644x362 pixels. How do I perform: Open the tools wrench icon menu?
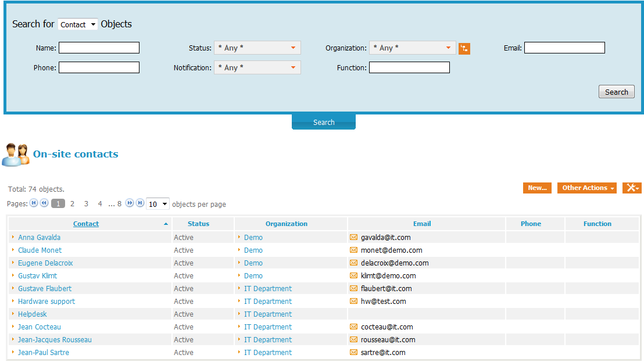(x=631, y=188)
